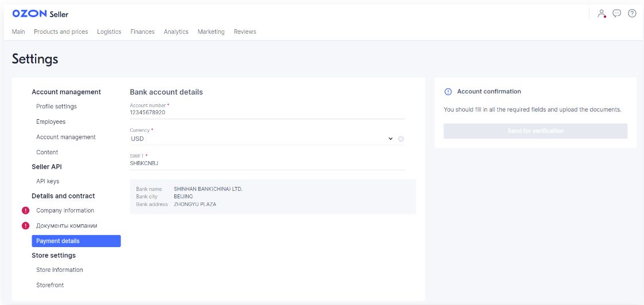Open the Finances menu
The height and width of the screenshot is (305, 644).
click(142, 32)
